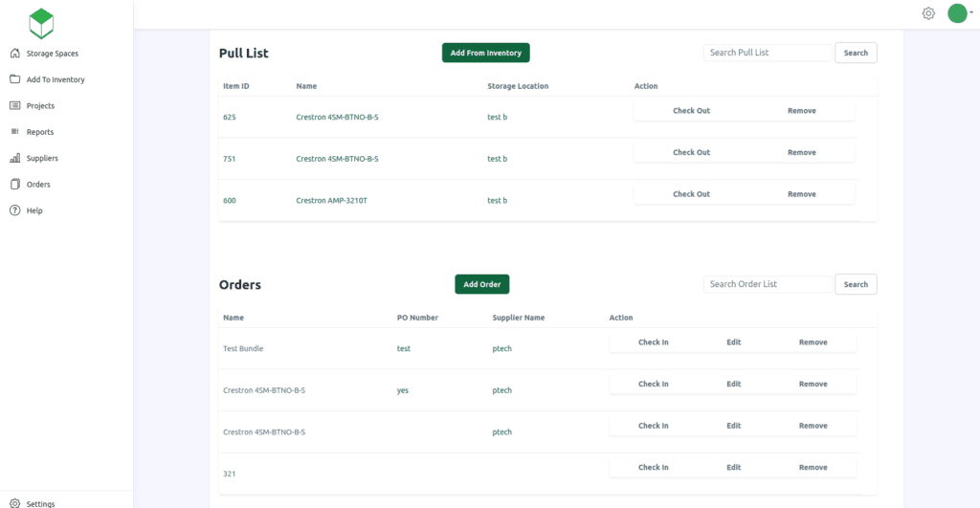This screenshot has height=508, width=980.
Task: Focus the Search Pull List field
Action: tap(768, 53)
